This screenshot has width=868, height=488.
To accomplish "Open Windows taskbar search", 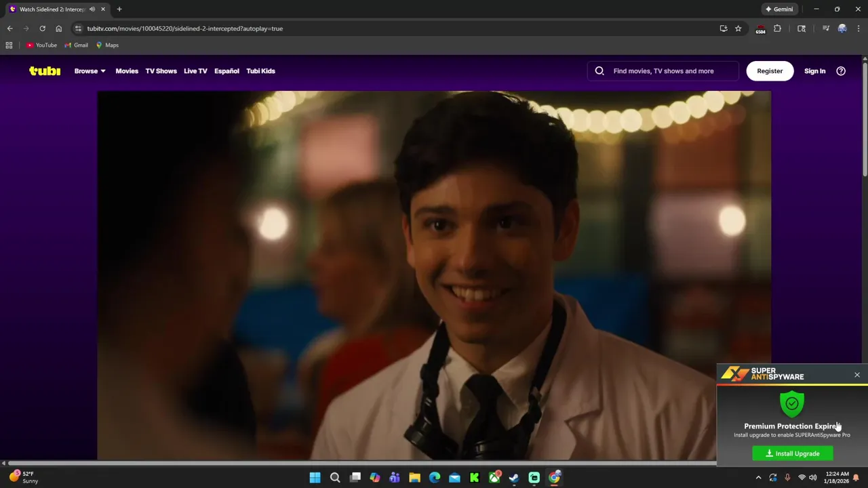I will 335,477.
